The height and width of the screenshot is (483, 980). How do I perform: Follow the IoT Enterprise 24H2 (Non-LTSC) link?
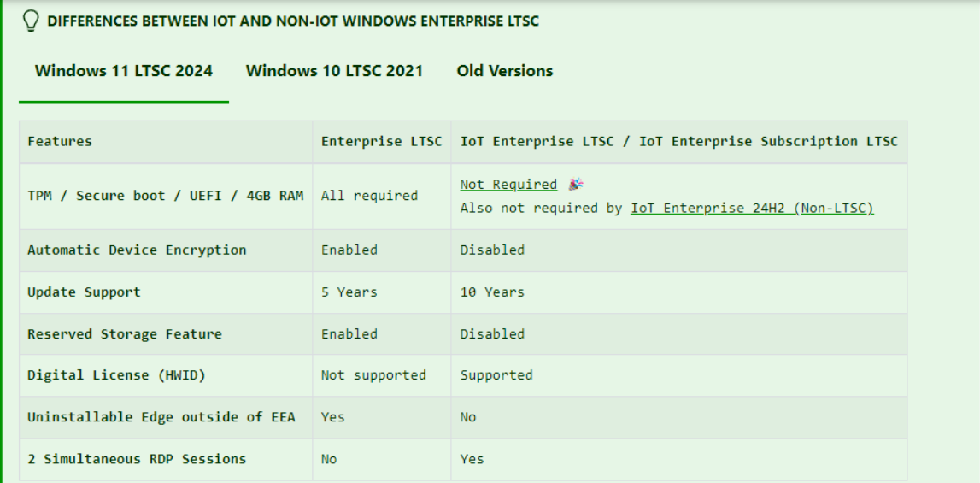click(x=752, y=208)
